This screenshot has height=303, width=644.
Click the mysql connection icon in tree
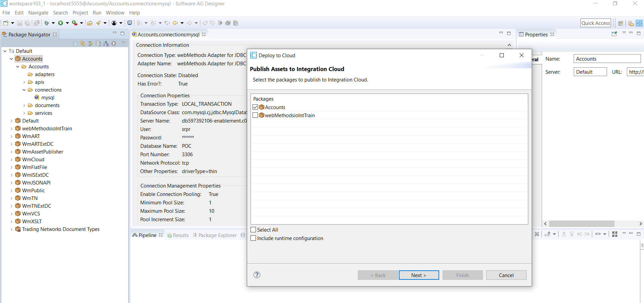pos(37,97)
